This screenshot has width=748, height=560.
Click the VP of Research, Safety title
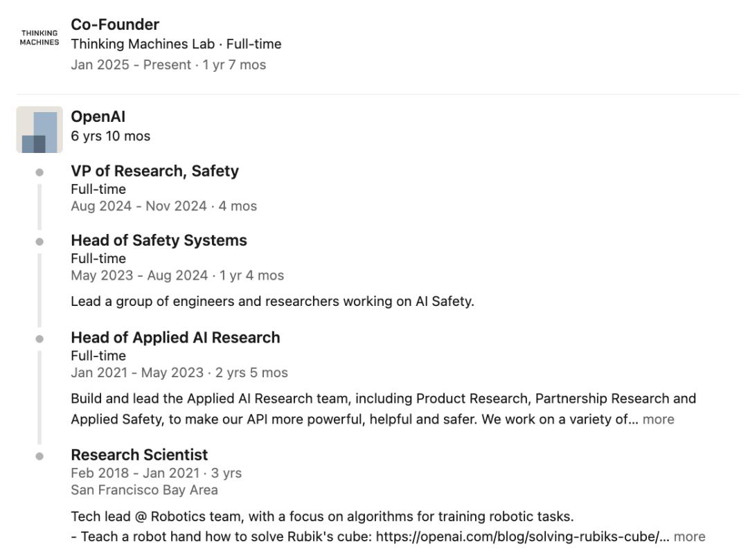[155, 170]
